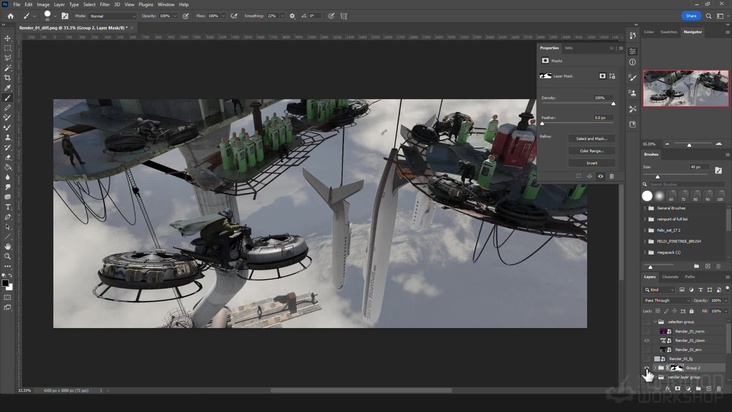The width and height of the screenshot is (732, 412).
Task: Adjust the Navigator zoom slider
Action: pos(689,145)
